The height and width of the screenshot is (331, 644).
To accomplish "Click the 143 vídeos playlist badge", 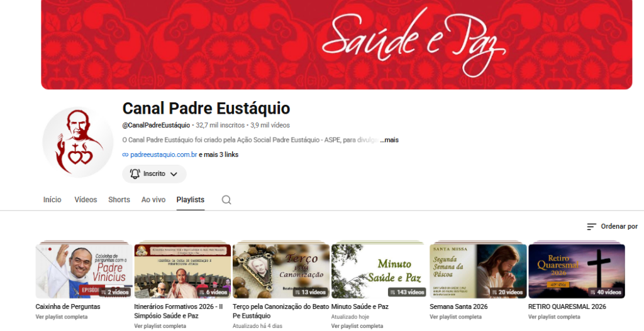I will [407, 292].
